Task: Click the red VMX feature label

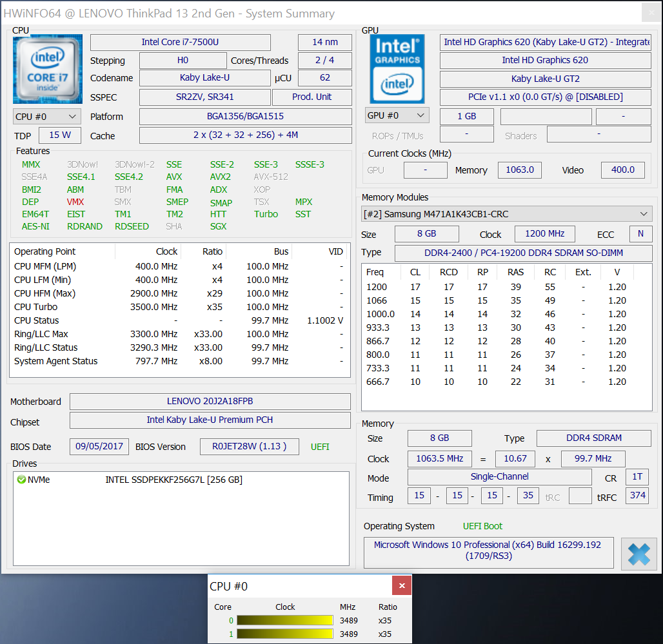Action: point(75,202)
